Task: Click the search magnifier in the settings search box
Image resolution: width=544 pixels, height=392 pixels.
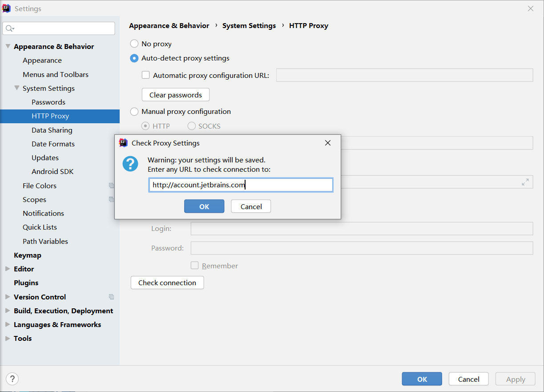Action: pos(10,28)
